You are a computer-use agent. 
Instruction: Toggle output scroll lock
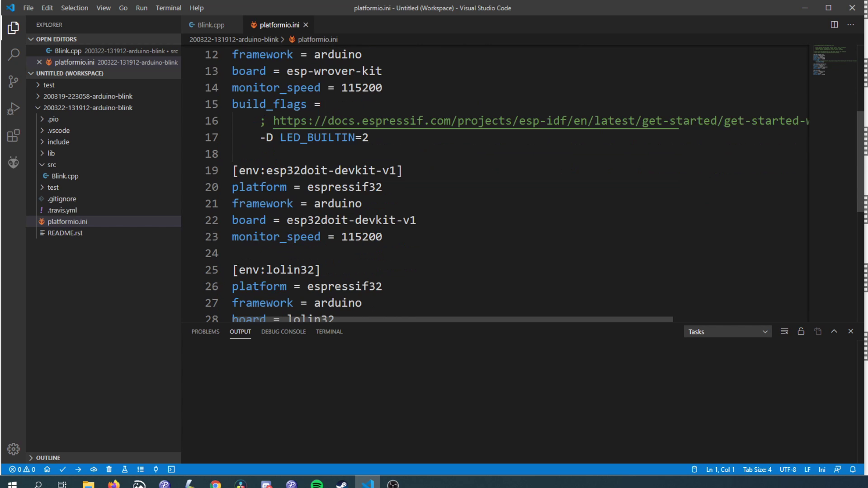click(801, 331)
